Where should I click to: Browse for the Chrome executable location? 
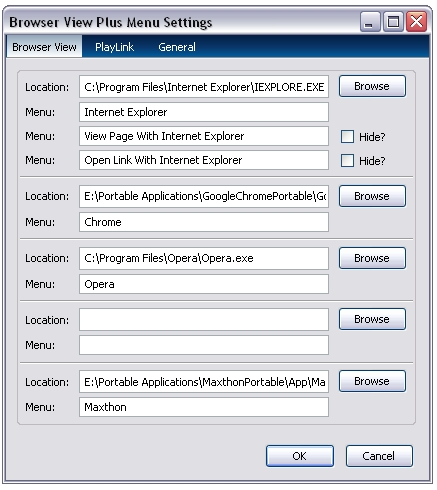point(372,196)
